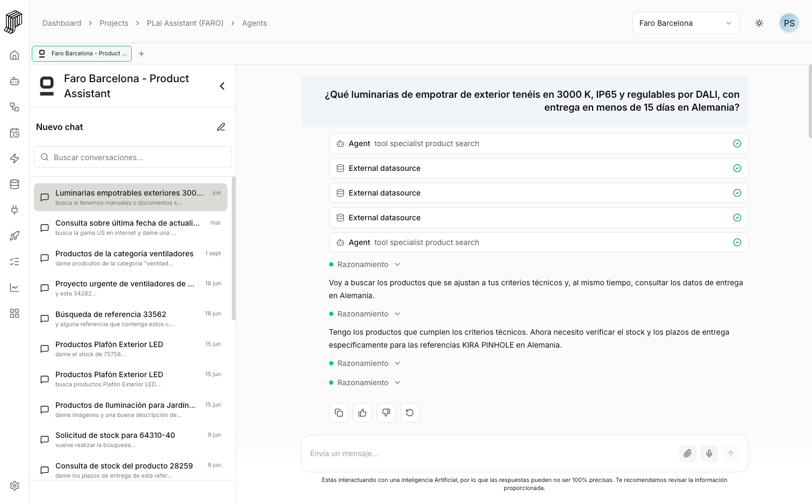Give thumbs down to the response

[x=386, y=413]
